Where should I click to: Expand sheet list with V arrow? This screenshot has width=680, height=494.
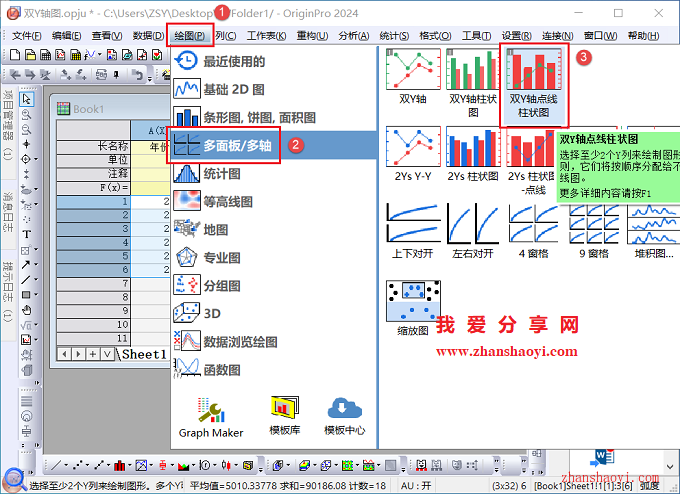tap(107, 354)
